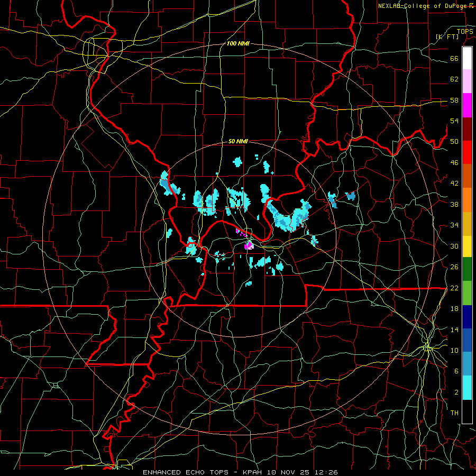The width and height of the screenshot is (476, 476).
Task: Click the light green legend swatch
Action: point(467,293)
